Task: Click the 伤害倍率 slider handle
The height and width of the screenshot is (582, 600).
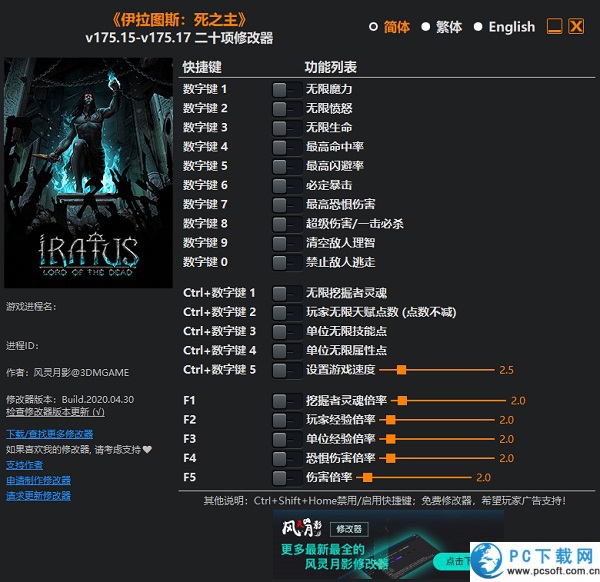Action: click(x=367, y=478)
